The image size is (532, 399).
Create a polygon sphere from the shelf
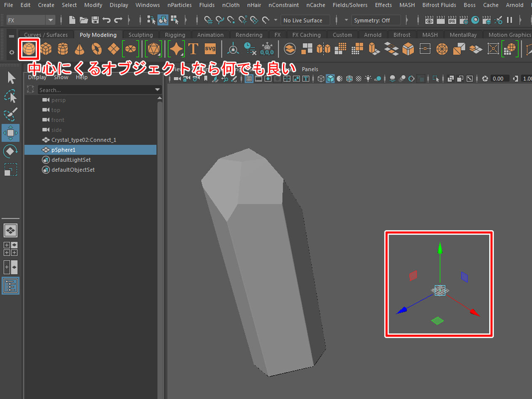(x=29, y=49)
